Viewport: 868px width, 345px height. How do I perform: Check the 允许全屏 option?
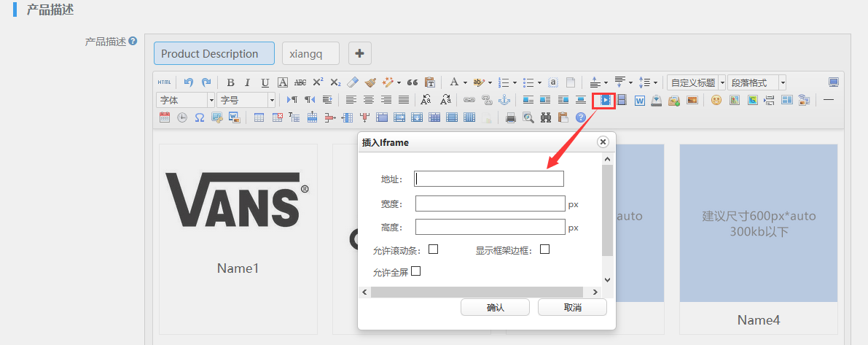416,272
